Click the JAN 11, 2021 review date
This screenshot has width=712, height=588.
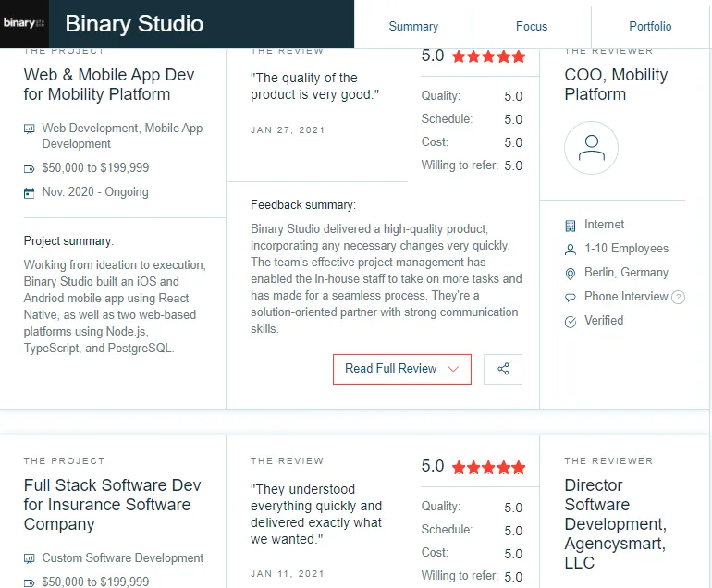click(288, 574)
